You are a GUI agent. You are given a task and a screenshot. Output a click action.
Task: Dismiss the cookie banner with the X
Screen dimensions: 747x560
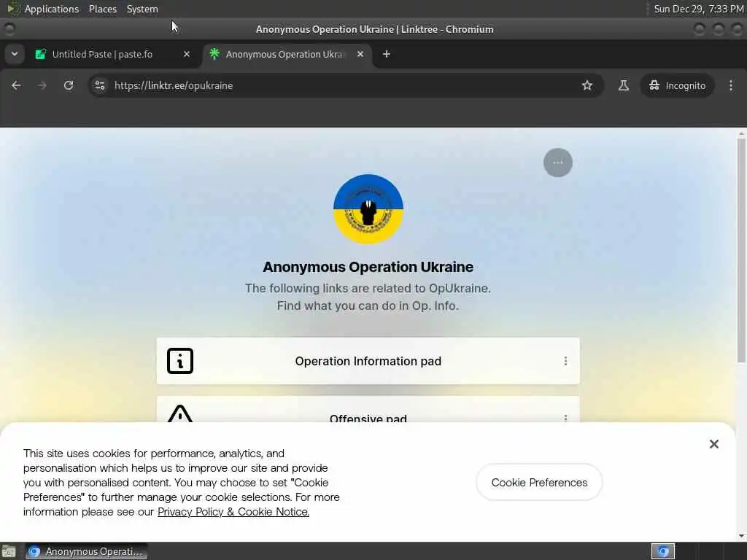[x=713, y=444]
